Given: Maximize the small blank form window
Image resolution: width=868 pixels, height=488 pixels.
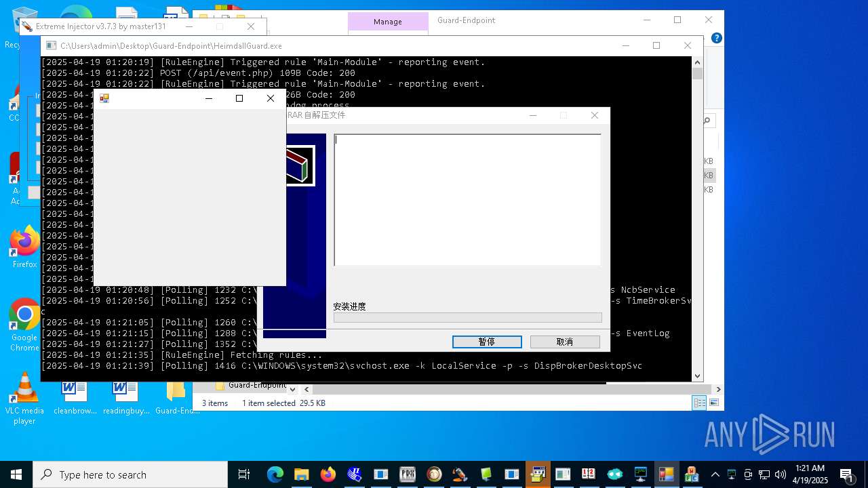Looking at the screenshot, I should coord(239,98).
